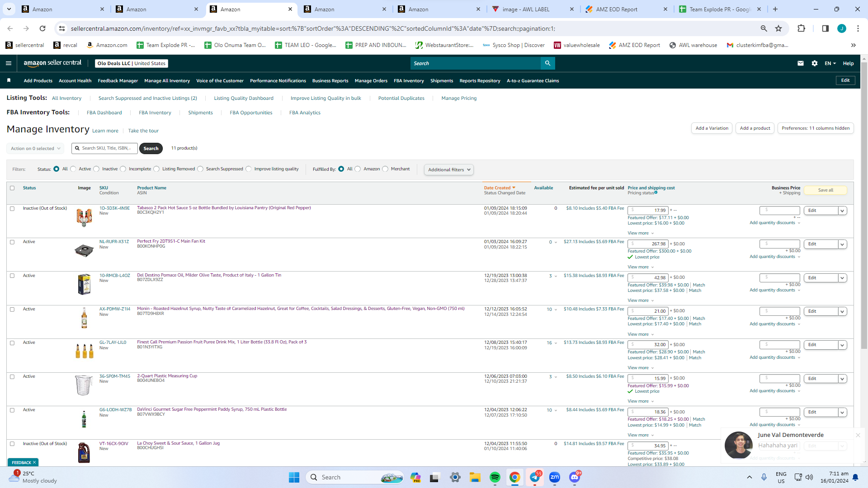Open the tab search dropdown arrow
868x488 pixels.
(x=9, y=9)
